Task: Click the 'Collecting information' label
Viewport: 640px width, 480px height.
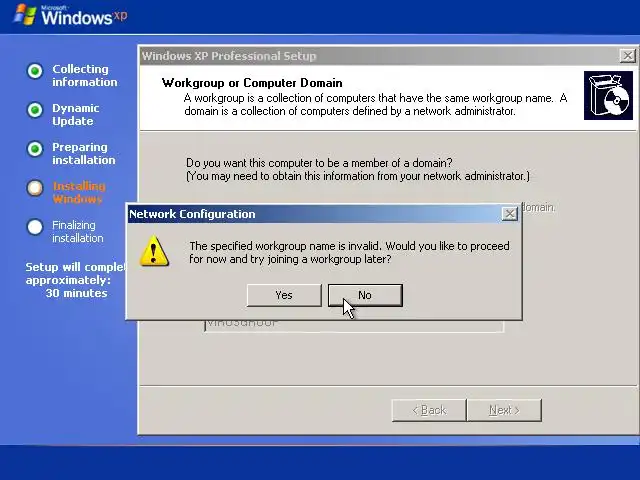Action: pos(84,76)
